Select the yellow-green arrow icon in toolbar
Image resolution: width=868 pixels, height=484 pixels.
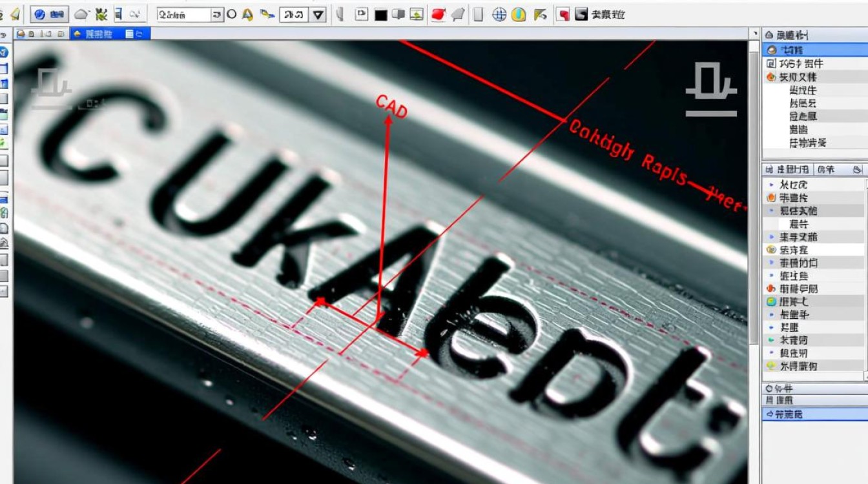pos(541,14)
